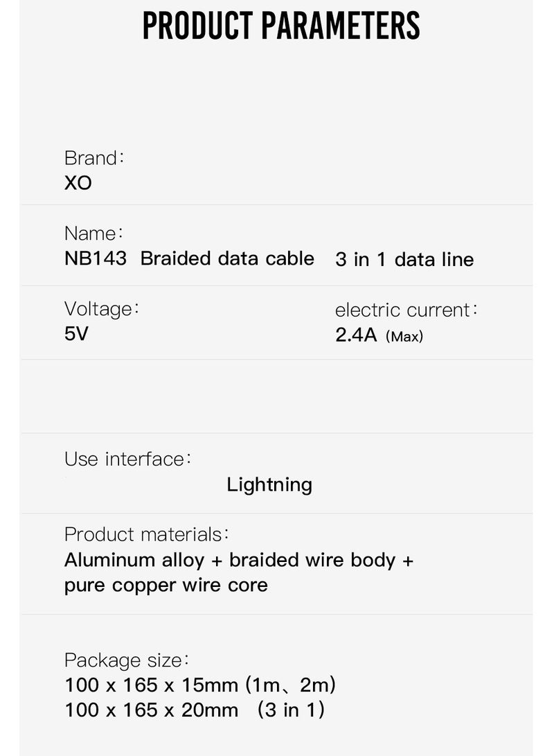This screenshot has height=756, width=554.
Task: Click the NB143 model number
Action: click(96, 258)
